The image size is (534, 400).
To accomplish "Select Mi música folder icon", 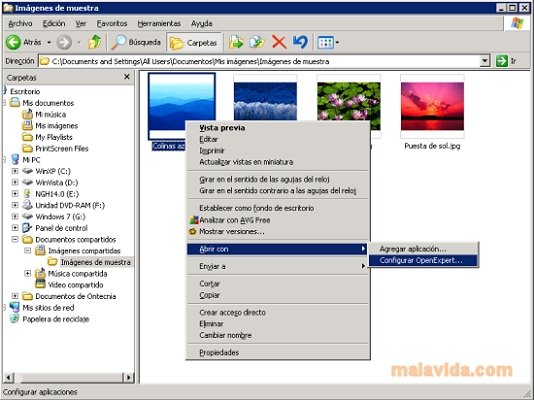I will pos(28,114).
